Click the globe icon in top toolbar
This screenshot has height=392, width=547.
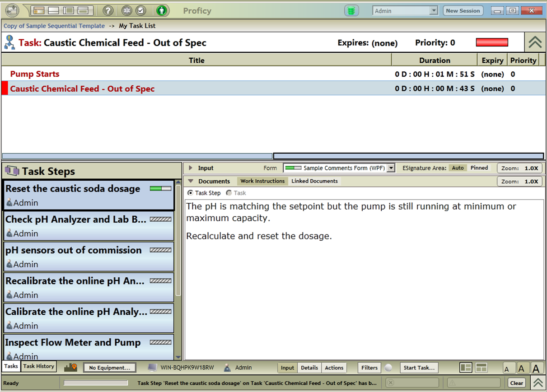pyautogui.click(x=127, y=10)
